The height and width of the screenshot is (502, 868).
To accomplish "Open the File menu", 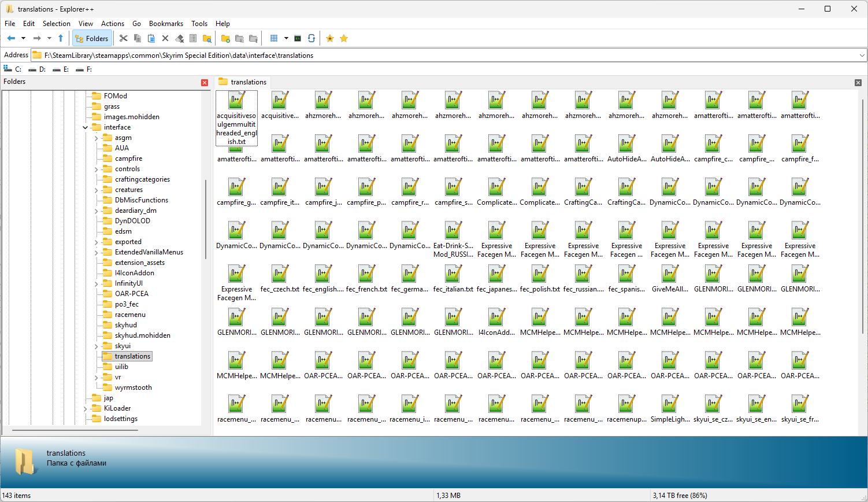I will click(x=10, y=24).
